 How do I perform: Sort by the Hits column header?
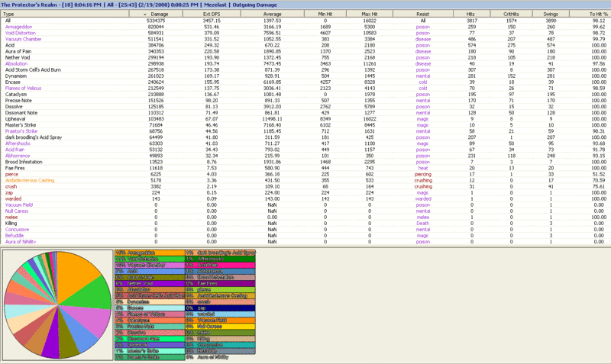(471, 14)
